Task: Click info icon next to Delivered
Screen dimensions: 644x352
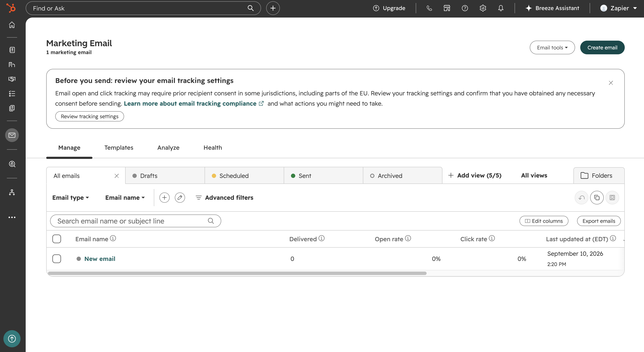Action: click(322, 238)
